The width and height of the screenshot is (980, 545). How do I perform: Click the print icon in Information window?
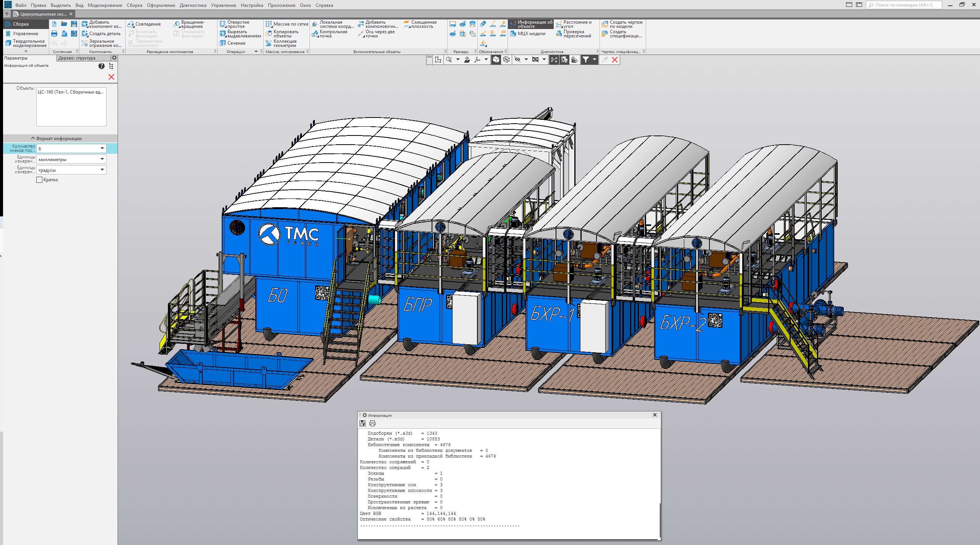pos(372,423)
